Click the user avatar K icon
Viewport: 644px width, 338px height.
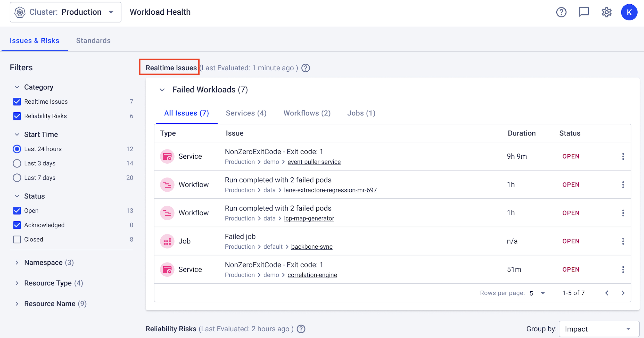click(x=629, y=12)
